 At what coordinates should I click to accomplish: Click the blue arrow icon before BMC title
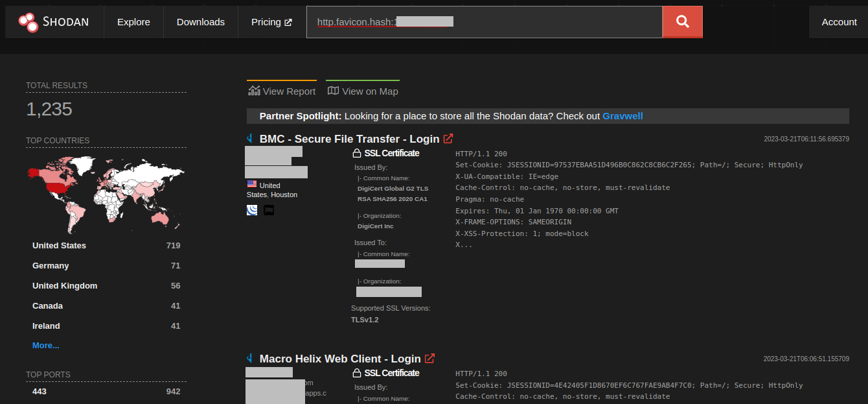pos(250,138)
